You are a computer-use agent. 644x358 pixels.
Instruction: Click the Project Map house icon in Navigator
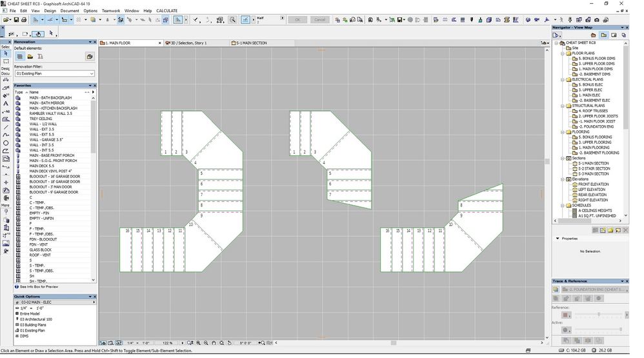(593, 35)
